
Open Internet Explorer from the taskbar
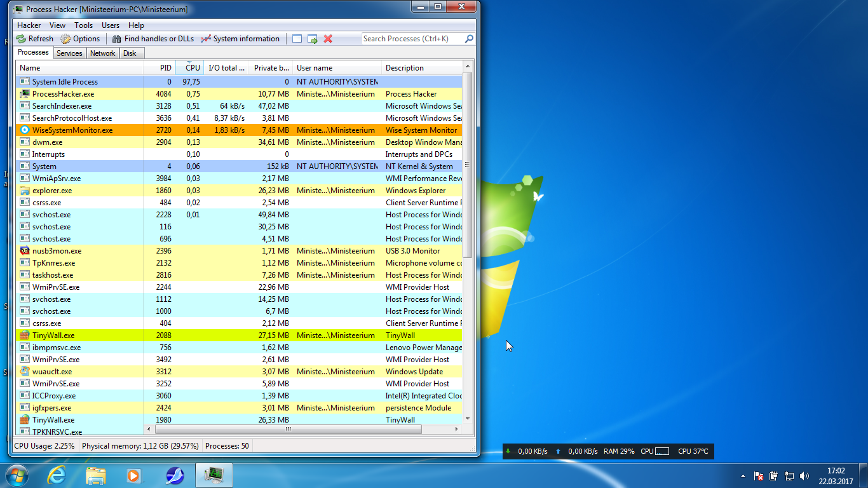(57, 475)
